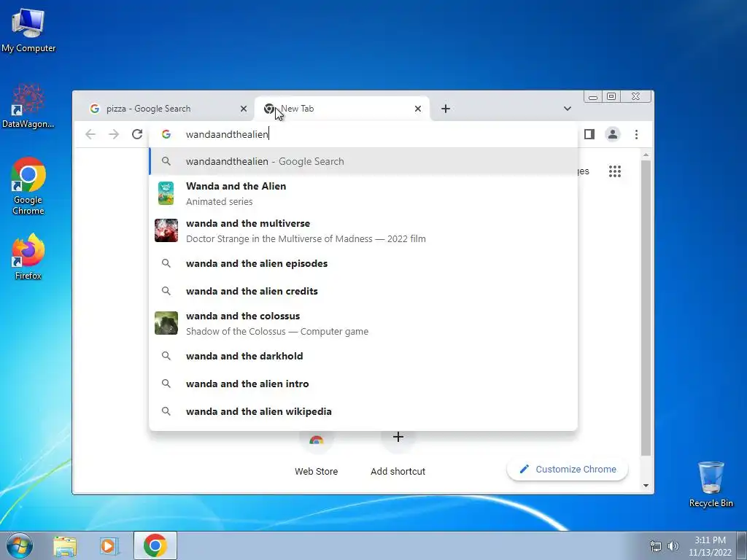Launch Windows Media Player from the taskbar
The width and height of the screenshot is (747, 560).
109,546
